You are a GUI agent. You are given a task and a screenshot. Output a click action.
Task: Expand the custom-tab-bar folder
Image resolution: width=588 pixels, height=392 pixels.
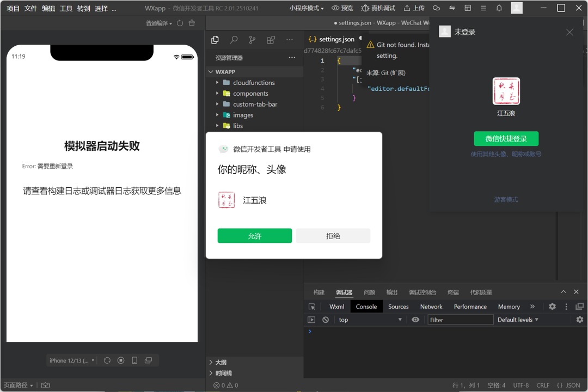click(x=217, y=105)
